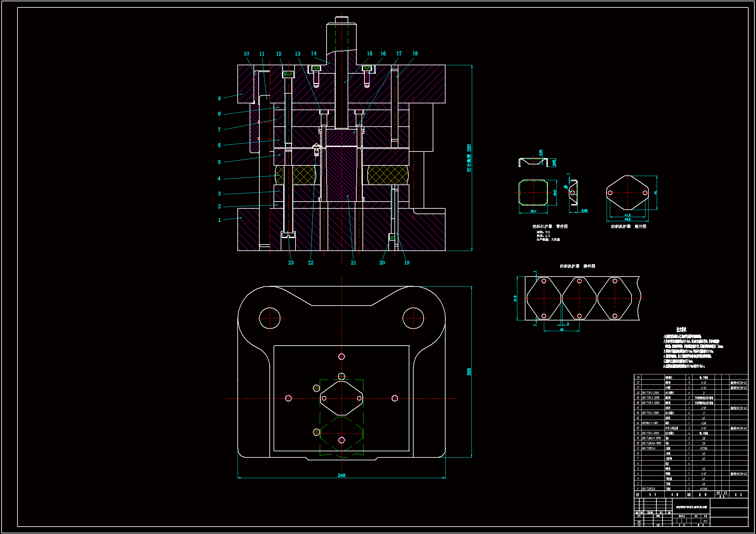Click the drawing title cell in title block
Viewport: 756px width, 534px height.
pyautogui.click(x=691, y=507)
